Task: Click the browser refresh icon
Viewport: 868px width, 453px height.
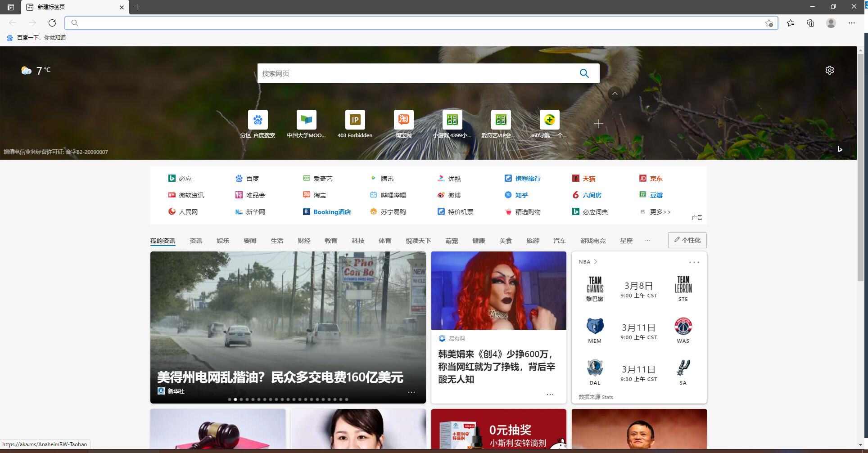Action: pyautogui.click(x=52, y=23)
